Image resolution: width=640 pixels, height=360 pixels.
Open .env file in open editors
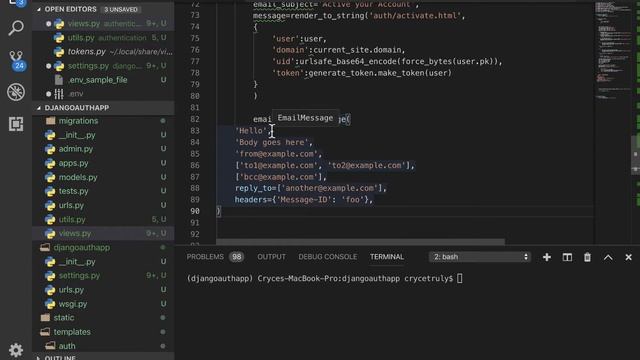[x=104, y=94]
